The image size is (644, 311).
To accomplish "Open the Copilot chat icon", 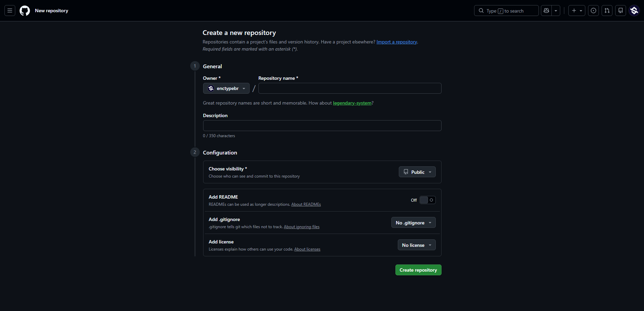I will pos(546,11).
